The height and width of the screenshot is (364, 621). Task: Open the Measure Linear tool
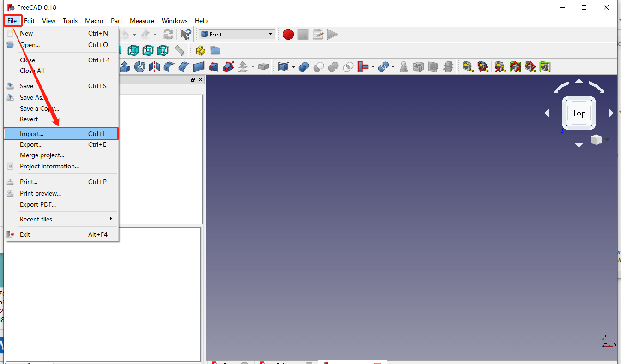click(468, 67)
